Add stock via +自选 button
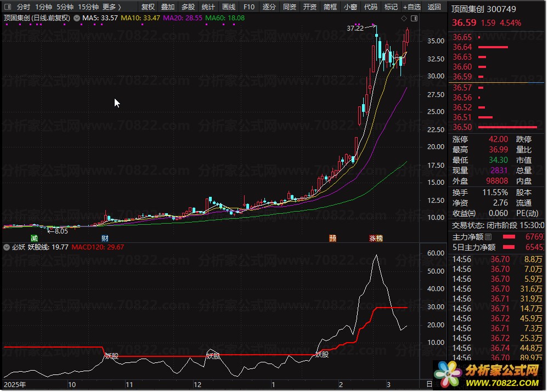548x392 pixels. tap(412, 7)
